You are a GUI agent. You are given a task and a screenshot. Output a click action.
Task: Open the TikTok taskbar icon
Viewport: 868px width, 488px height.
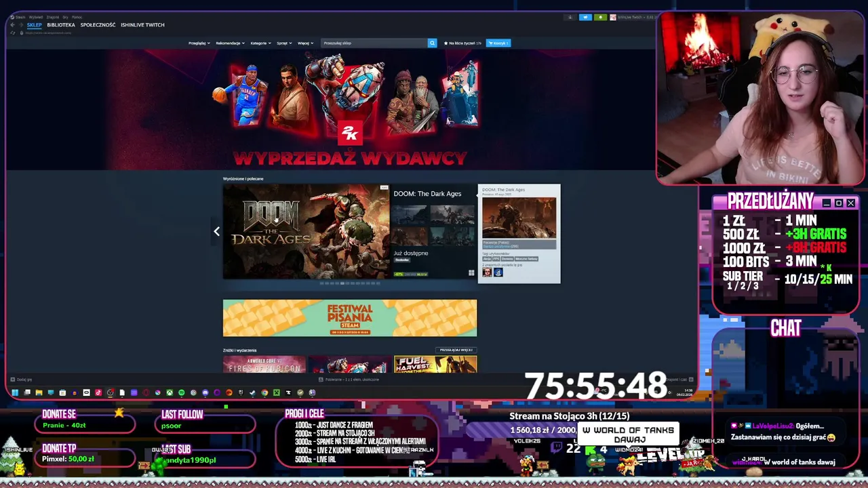click(98, 392)
